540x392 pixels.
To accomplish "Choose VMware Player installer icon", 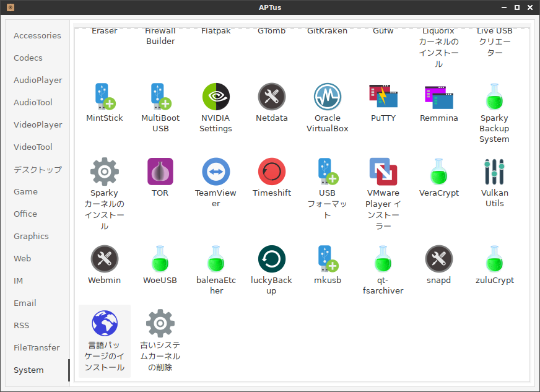I will [383, 172].
